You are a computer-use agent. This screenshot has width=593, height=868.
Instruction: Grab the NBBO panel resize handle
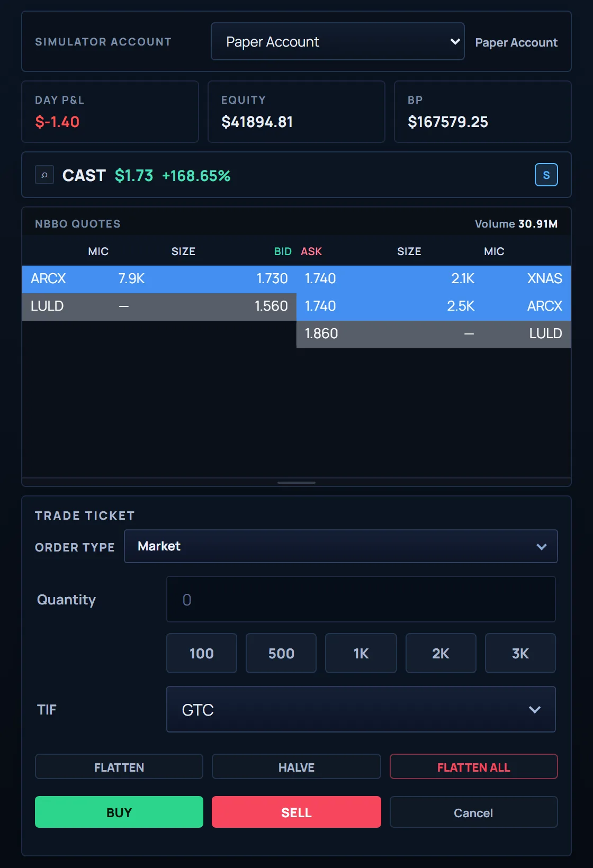pos(296,482)
